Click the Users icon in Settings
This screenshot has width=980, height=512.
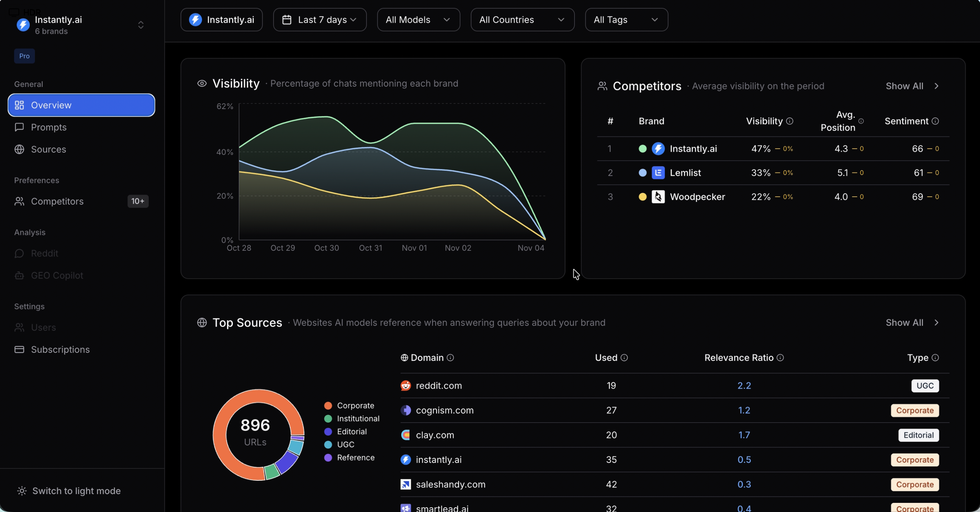[19, 328]
